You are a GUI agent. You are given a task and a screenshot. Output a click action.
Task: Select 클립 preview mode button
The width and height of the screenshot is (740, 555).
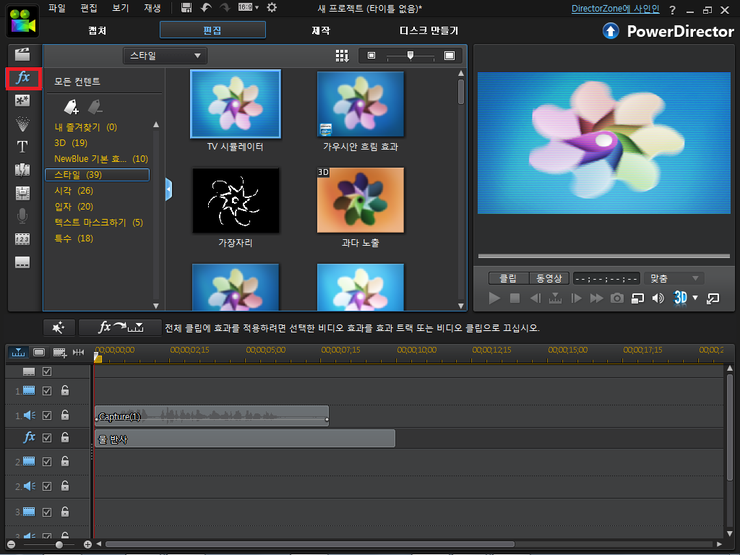pos(509,278)
